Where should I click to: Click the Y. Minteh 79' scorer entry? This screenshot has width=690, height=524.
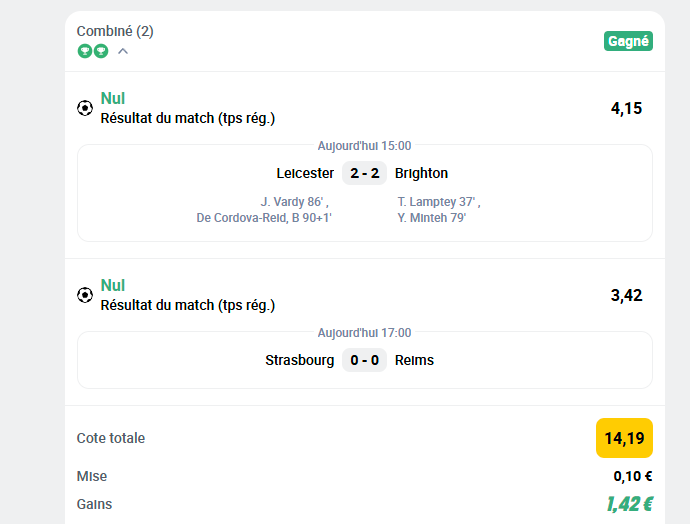pyautogui.click(x=432, y=218)
